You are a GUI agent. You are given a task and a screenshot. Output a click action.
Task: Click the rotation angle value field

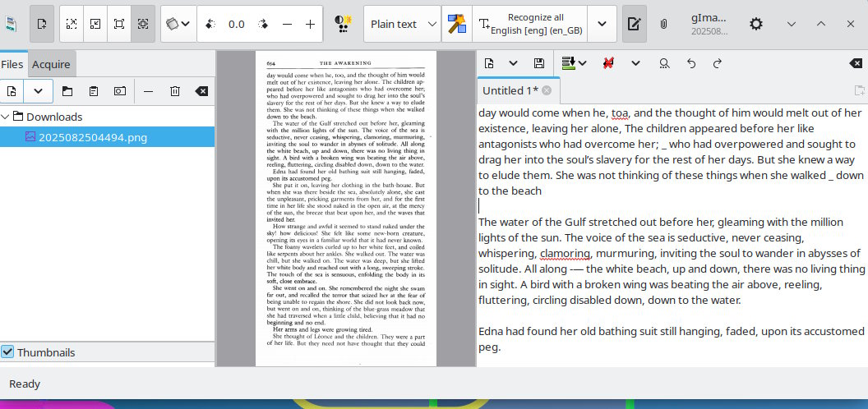[237, 24]
